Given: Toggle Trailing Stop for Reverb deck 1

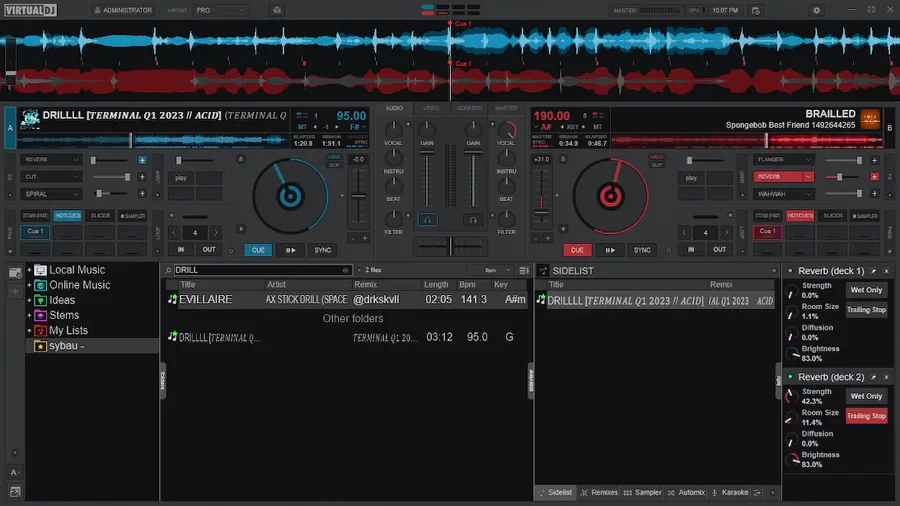Looking at the screenshot, I should click(866, 310).
